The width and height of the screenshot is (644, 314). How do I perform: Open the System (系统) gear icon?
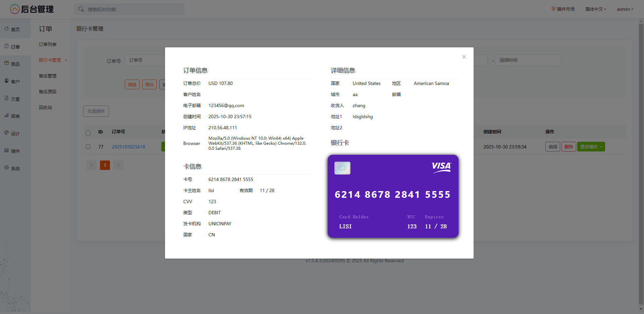(7, 168)
